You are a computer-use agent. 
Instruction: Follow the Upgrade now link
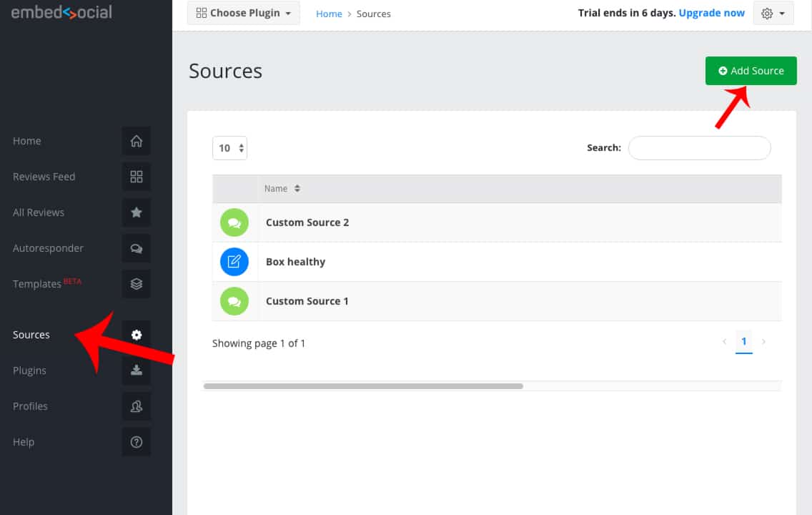(x=711, y=13)
